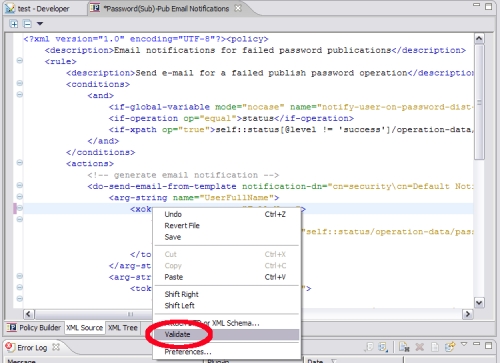The width and height of the screenshot is (500, 363).
Task: Maximize the Error Log panel
Action: point(488,345)
